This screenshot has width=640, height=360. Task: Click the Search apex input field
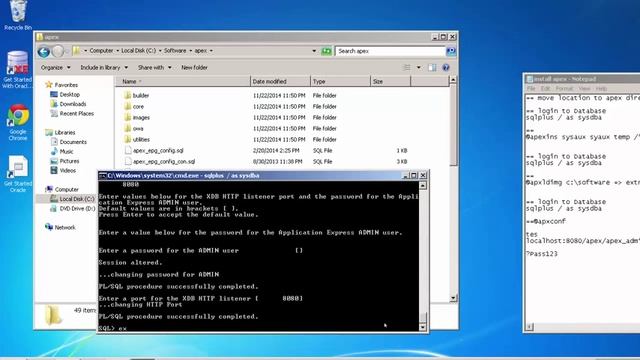click(390, 51)
